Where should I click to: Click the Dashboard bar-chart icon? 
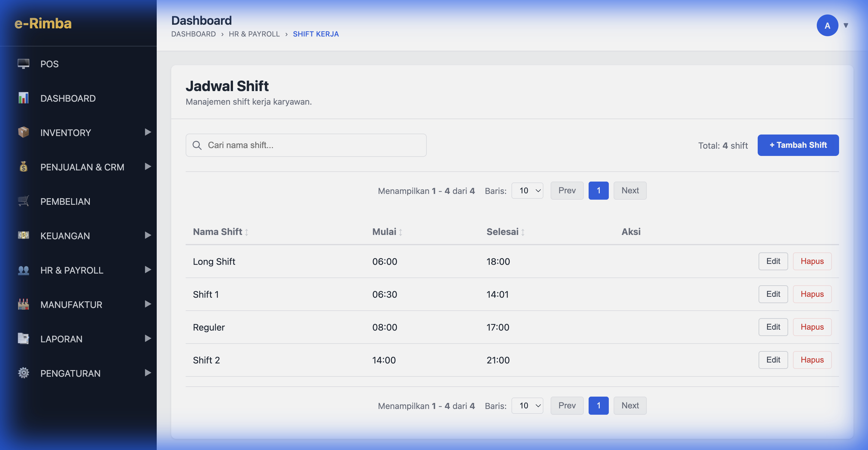click(x=23, y=98)
